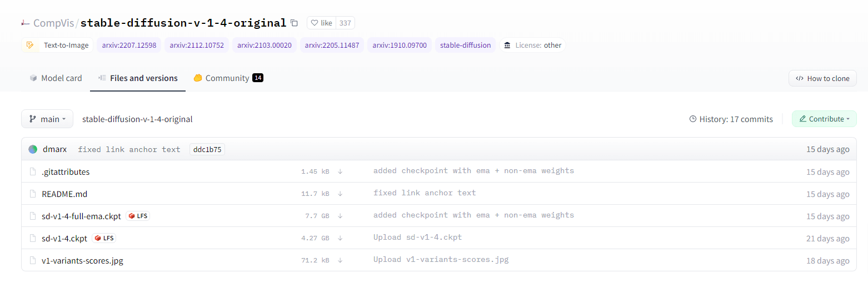View History: 17 commits

pyautogui.click(x=731, y=119)
